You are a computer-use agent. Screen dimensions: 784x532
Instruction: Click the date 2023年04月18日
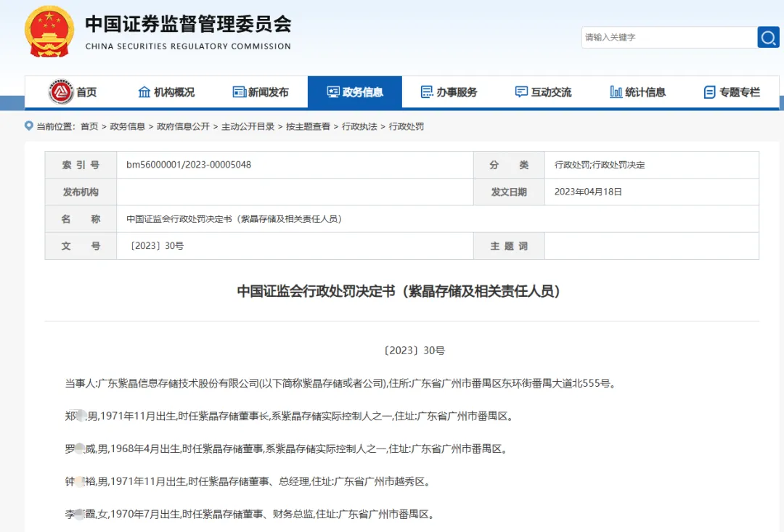[x=588, y=192]
